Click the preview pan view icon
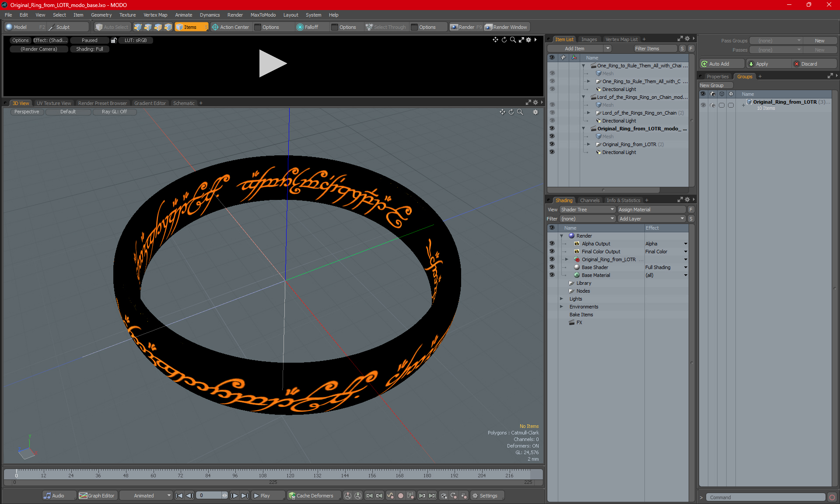The width and height of the screenshot is (840, 504). [x=495, y=40]
